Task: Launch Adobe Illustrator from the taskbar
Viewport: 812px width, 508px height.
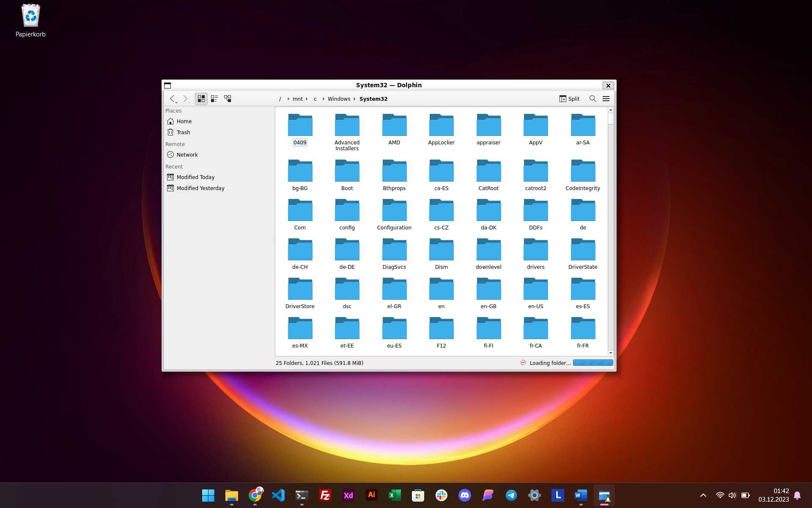Action: 371,495
